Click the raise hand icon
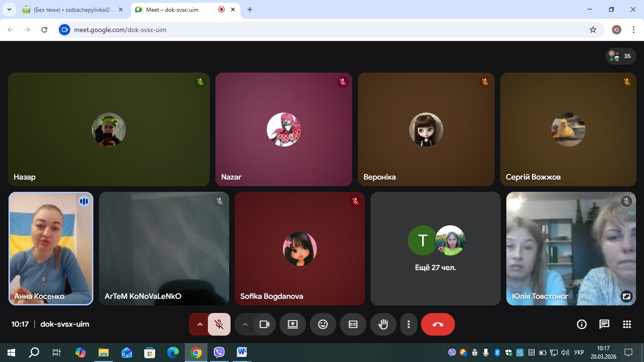Viewport: 644px width, 362px height. pos(383,324)
